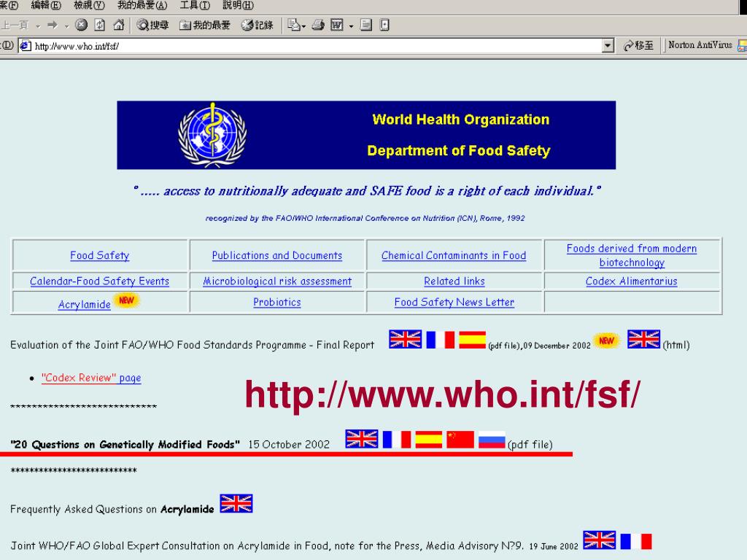Click the browser Stop button
The image size is (747, 560).
point(82,25)
